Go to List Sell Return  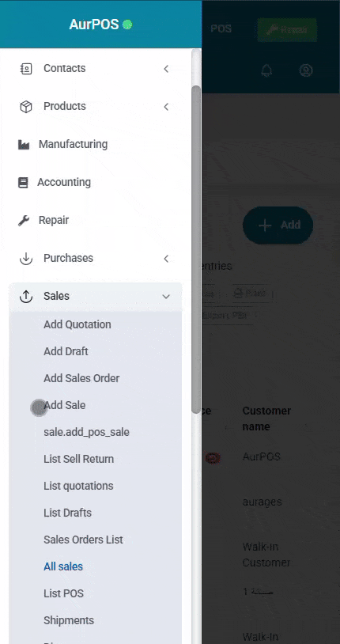pyautogui.click(x=79, y=459)
